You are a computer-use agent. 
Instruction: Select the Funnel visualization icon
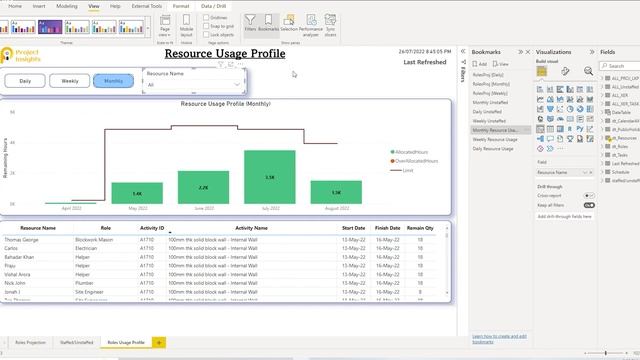550,109
